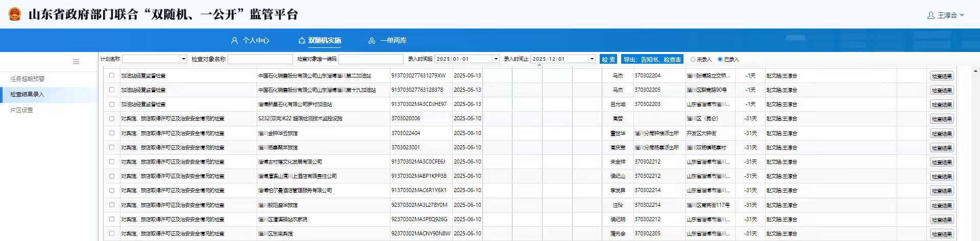This screenshot has width=980, height=241.
Task: Tick checkbox for 淄博新星石化有限公司罗村加油站 row
Action: (x=112, y=104)
